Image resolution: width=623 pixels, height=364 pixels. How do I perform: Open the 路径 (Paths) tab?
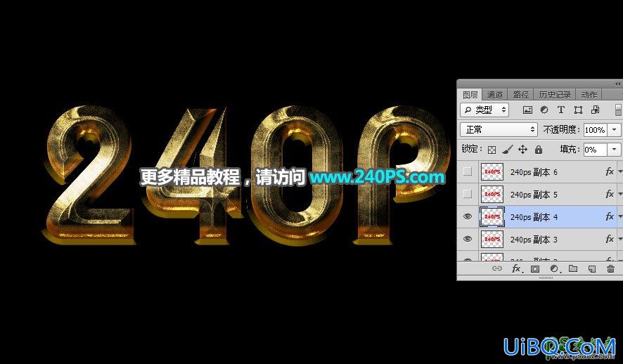[520, 95]
